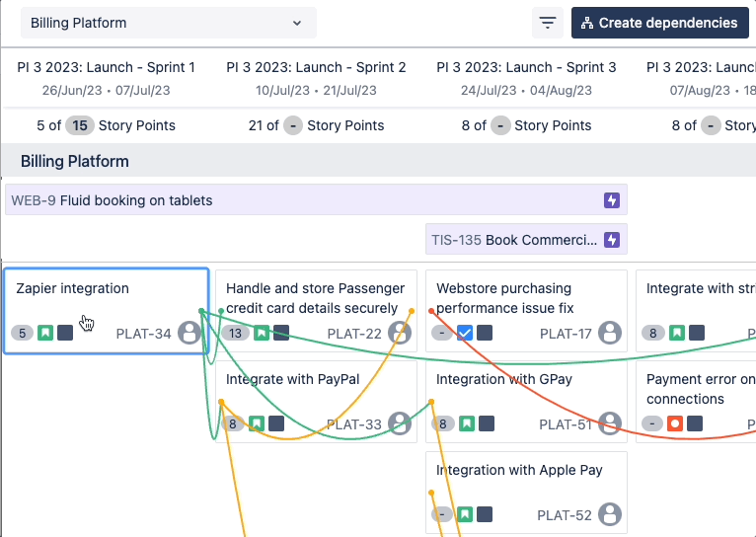Click red bug icon on Payment error card
The height and width of the screenshot is (537, 756).
coord(676,423)
